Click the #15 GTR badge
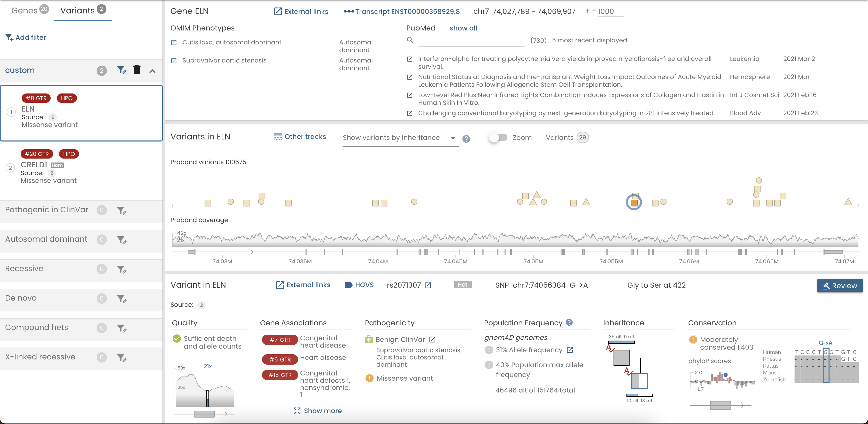The image size is (868, 424). pos(280,375)
